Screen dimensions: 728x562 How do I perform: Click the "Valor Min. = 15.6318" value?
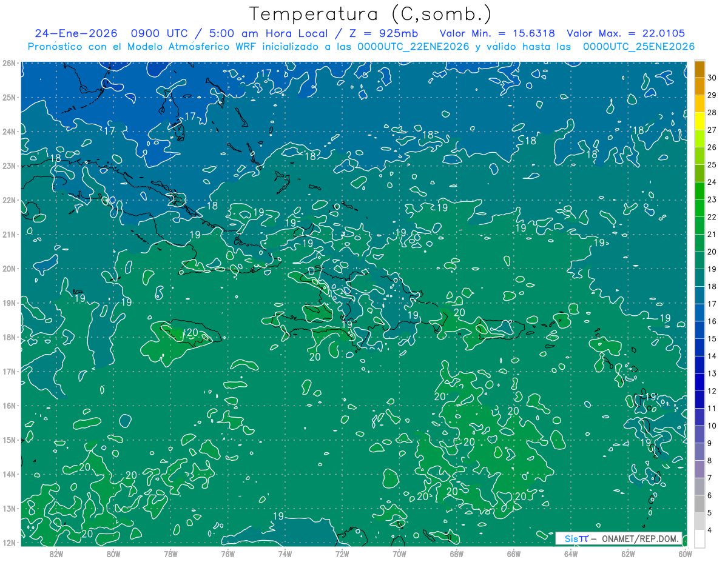click(x=497, y=33)
